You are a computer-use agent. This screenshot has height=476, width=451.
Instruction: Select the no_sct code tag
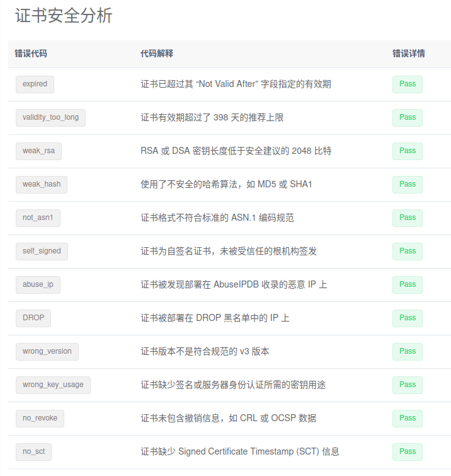click(x=34, y=451)
